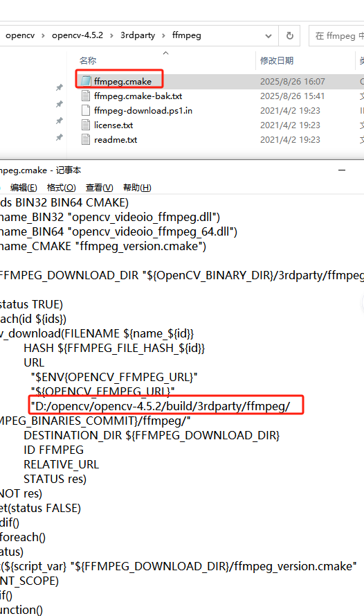Click the ID FFMPEG line

point(54,450)
